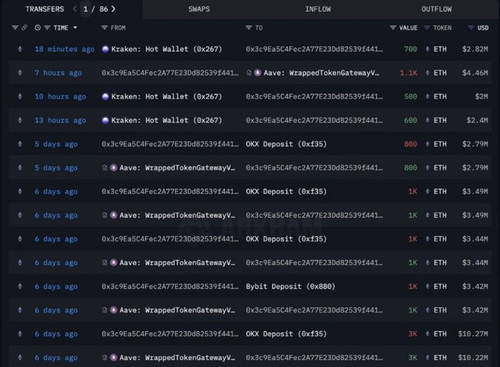Viewport: 500px width, 367px height.
Task: Select the TRANSFERS tab
Action: 45,9
